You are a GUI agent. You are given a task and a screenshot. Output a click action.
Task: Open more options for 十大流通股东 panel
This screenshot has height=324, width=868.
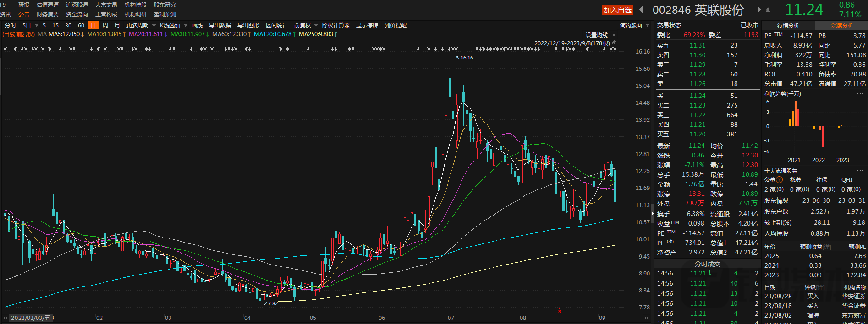point(860,171)
